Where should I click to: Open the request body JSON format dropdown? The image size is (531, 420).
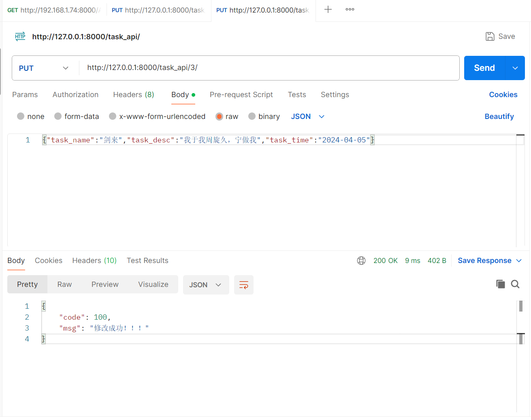(308, 117)
